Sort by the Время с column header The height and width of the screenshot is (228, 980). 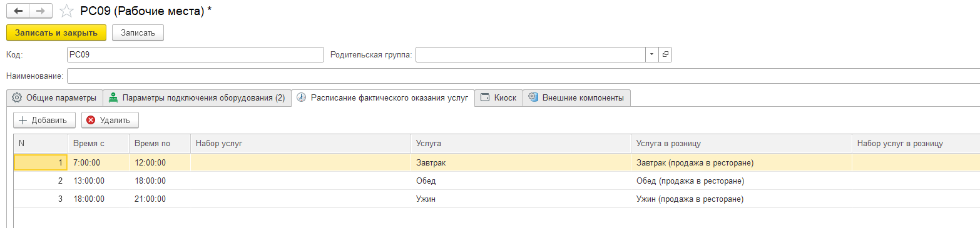click(98, 144)
